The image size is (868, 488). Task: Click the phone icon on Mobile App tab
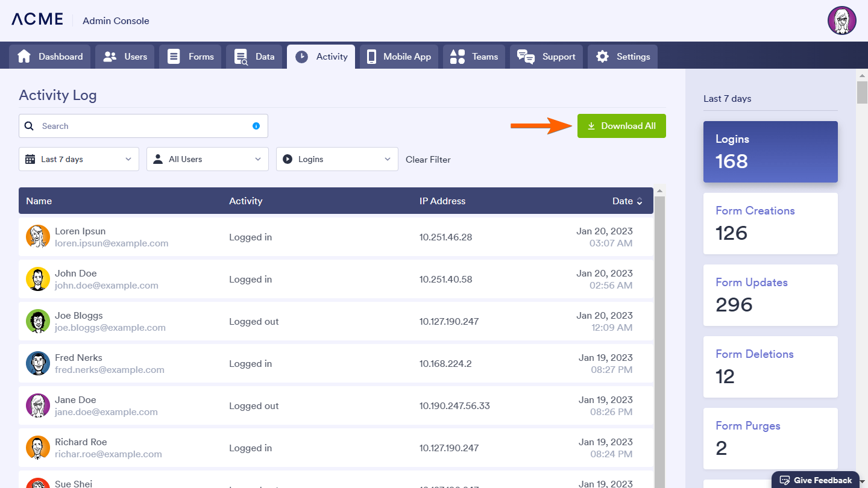371,57
